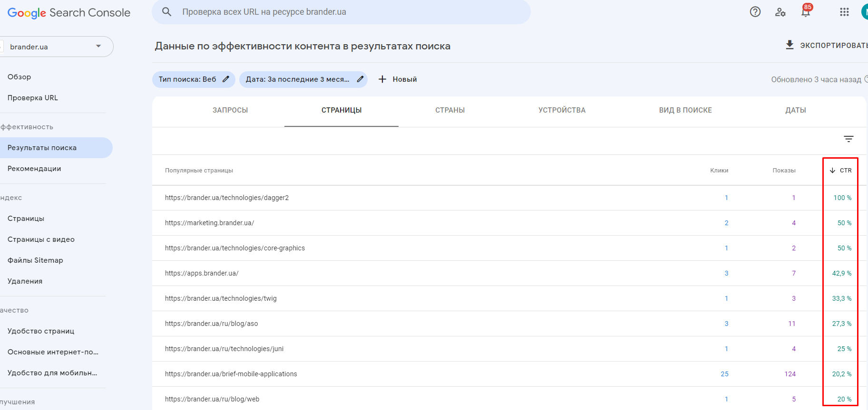This screenshot has width=868, height=410.
Task: Open the notifications bell
Action: (x=806, y=12)
